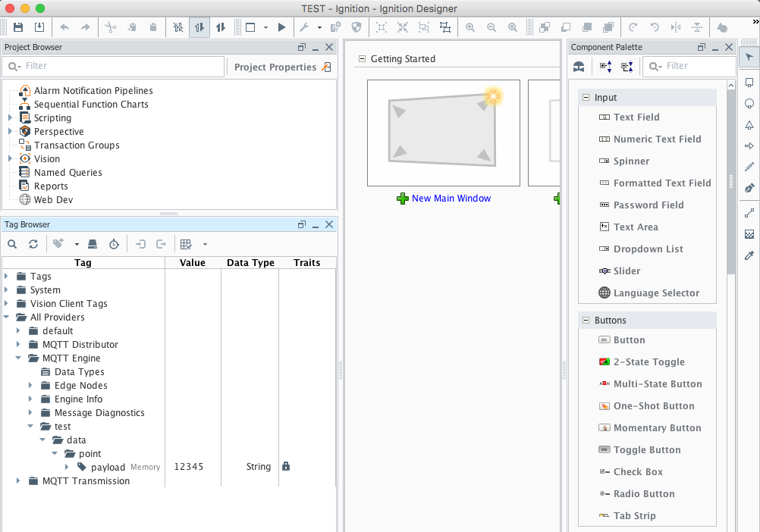This screenshot has height=532, width=760.
Task: Open the dropdown arrow next to the wrench icon
Action: click(319, 27)
